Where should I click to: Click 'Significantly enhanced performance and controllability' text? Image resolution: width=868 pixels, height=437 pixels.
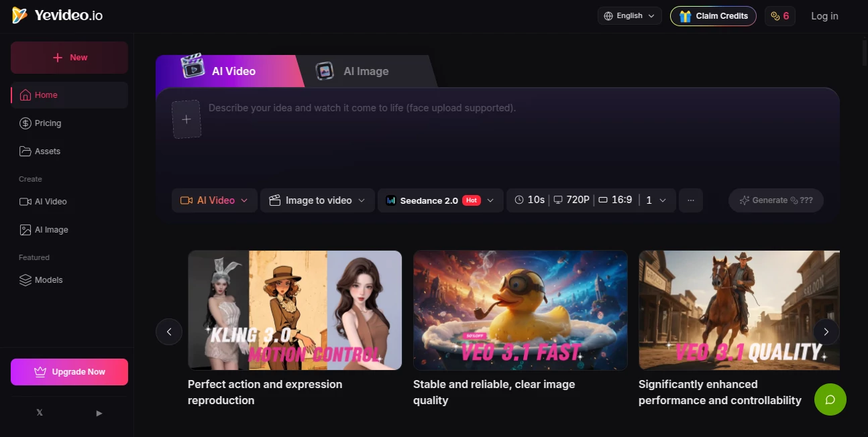(x=720, y=392)
